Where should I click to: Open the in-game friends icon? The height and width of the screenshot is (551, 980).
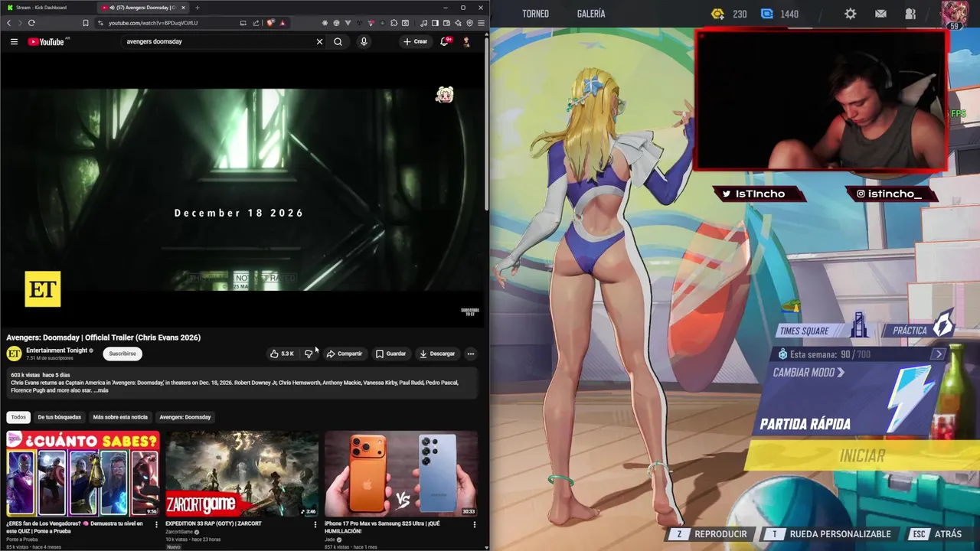910,14
